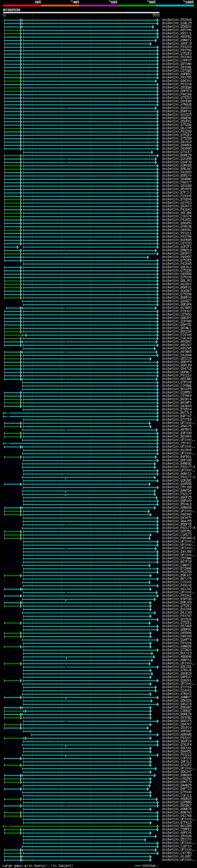Click the label UniRef100_B6SHK4
Screen dimensions: 197x868
177,436
